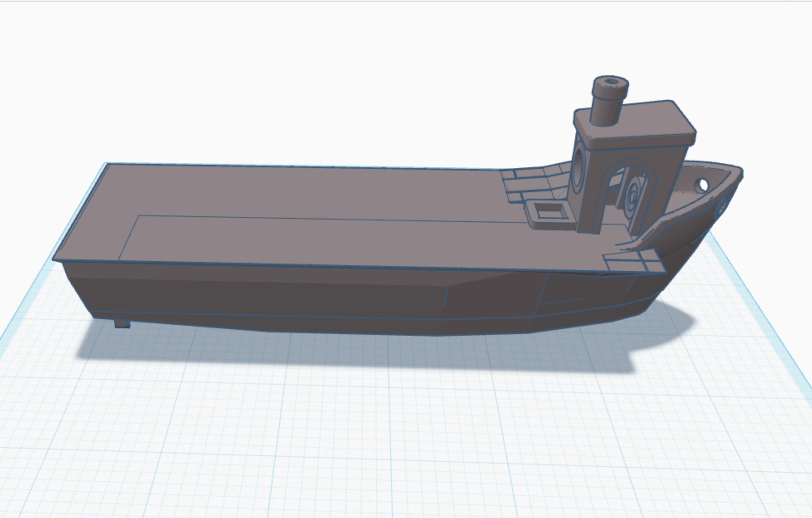The height and width of the screenshot is (518, 812).
Task: Click the small peg under the stern
Action: click(122, 323)
